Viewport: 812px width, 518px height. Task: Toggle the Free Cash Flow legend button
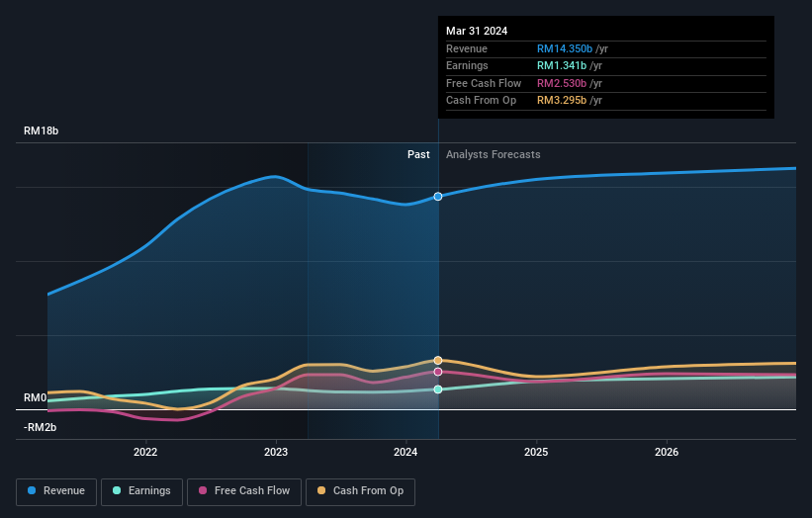click(x=244, y=491)
